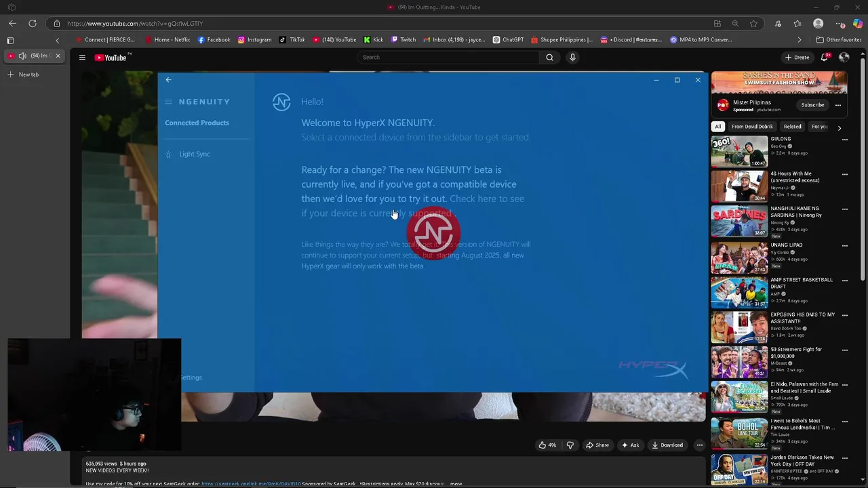
Task: Open Instagram bookmark
Action: point(254,40)
